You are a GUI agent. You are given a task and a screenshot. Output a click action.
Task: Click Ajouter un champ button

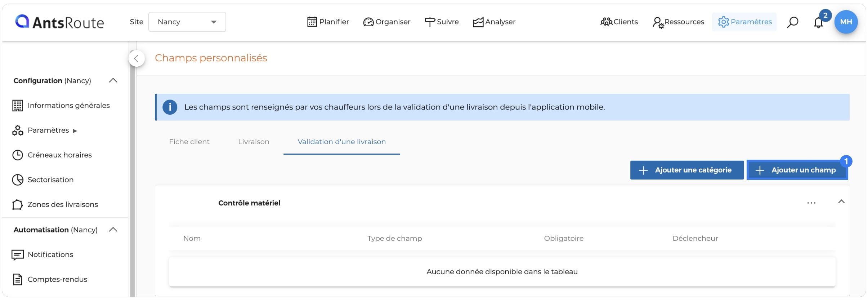pos(797,170)
